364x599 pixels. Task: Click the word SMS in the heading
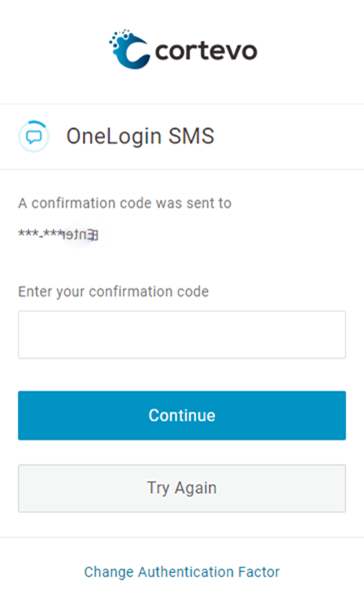(192, 136)
